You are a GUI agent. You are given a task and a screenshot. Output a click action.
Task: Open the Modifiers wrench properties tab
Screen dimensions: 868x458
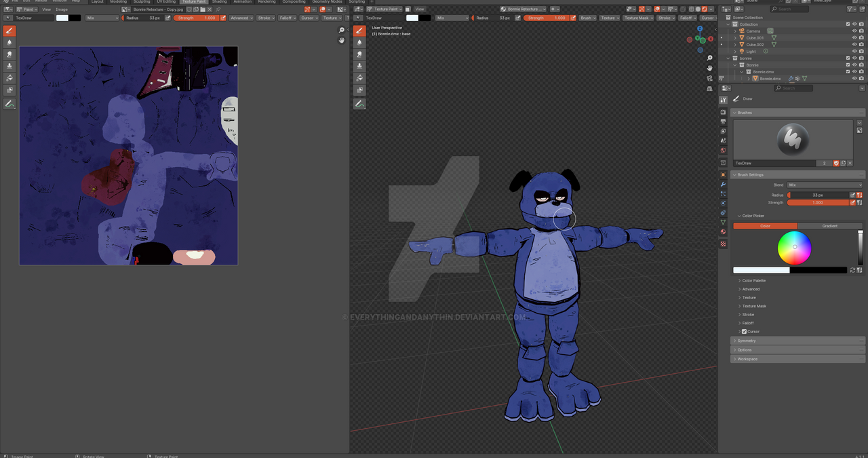(x=723, y=185)
